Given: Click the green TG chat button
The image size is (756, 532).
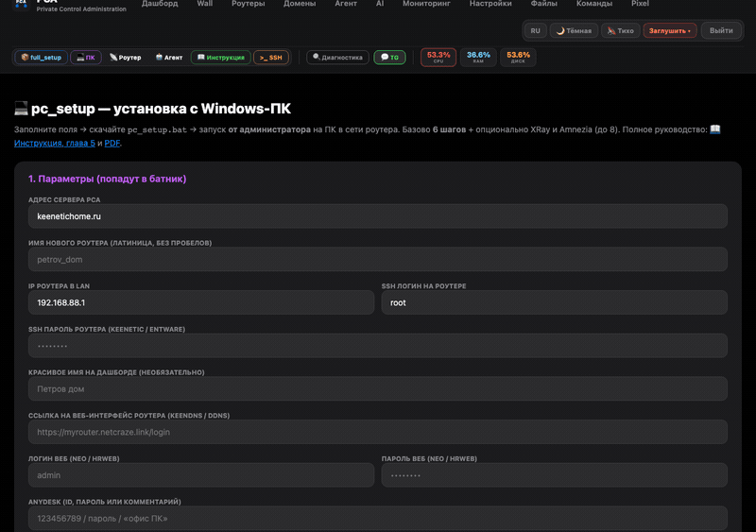Looking at the screenshot, I should click(x=389, y=58).
